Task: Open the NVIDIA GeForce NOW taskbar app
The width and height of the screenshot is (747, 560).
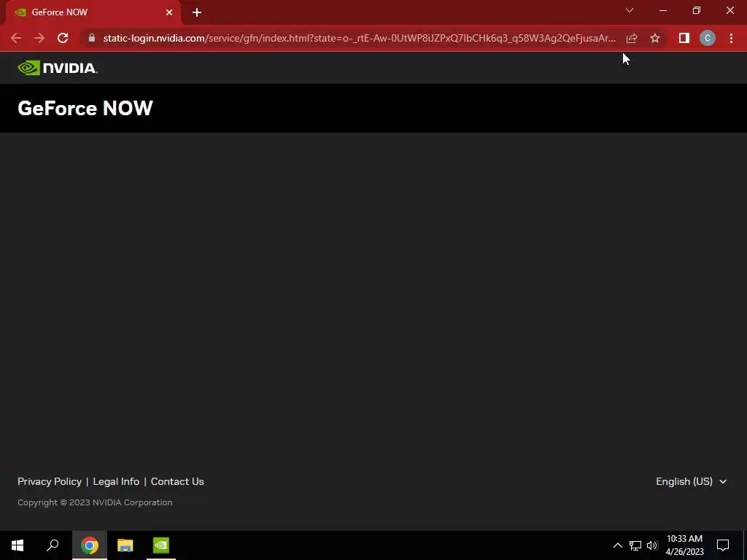Action: 161,545
